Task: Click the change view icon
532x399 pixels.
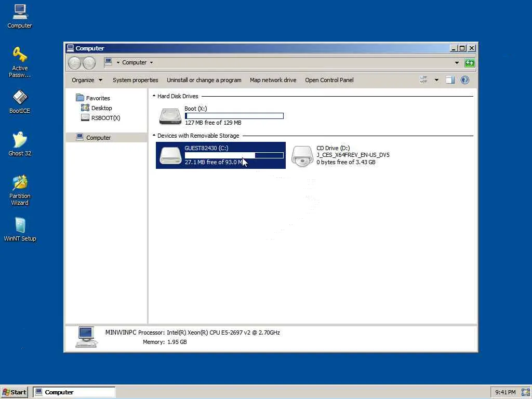Action: [x=423, y=80]
